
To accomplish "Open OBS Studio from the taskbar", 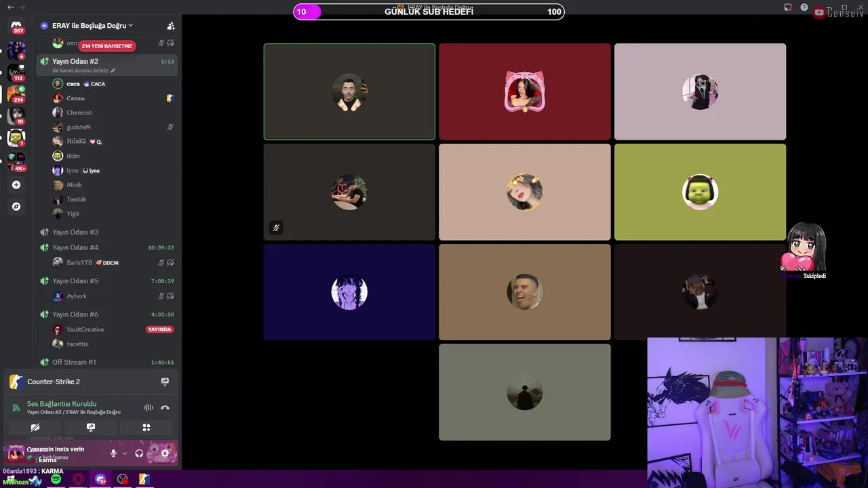I will click(123, 479).
